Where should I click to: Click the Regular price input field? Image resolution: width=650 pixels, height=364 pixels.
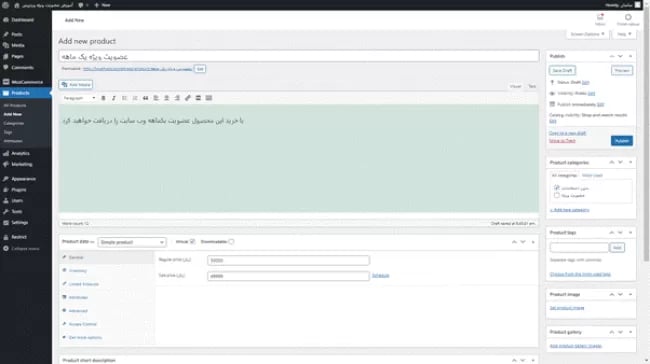pyautogui.click(x=288, y=260)
